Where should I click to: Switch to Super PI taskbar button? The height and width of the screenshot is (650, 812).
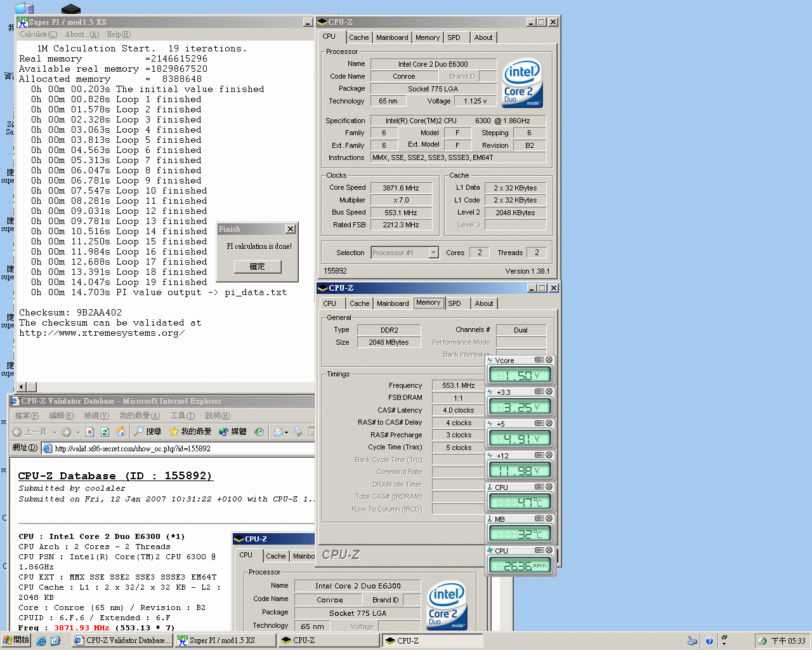click(x=225, y=640)
